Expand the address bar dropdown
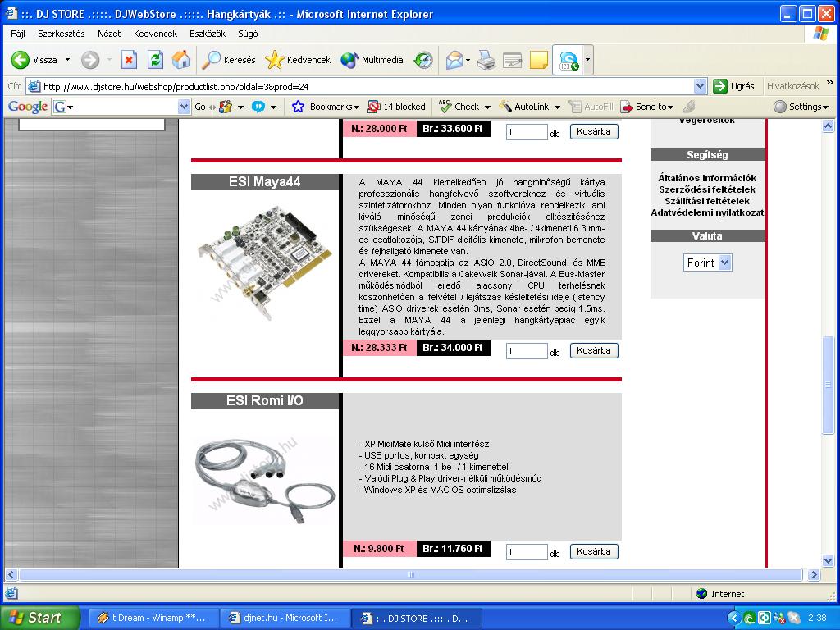Image resolution: width=840 pixels, height=630 pixels. [700, 86]
